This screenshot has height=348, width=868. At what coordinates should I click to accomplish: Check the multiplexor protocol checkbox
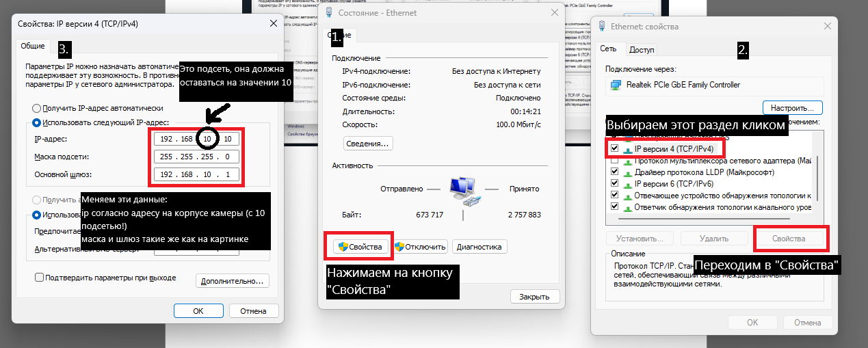(614, 161)
